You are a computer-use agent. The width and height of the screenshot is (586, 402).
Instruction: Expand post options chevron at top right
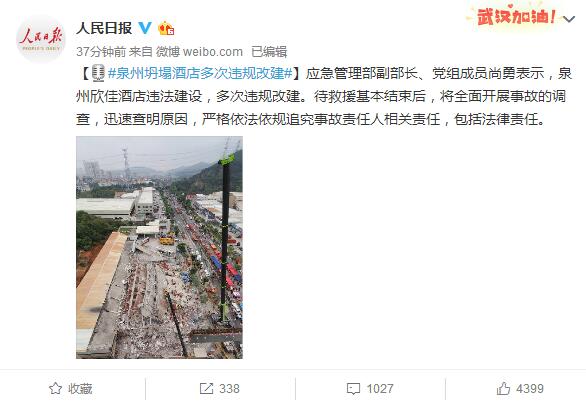568,19
